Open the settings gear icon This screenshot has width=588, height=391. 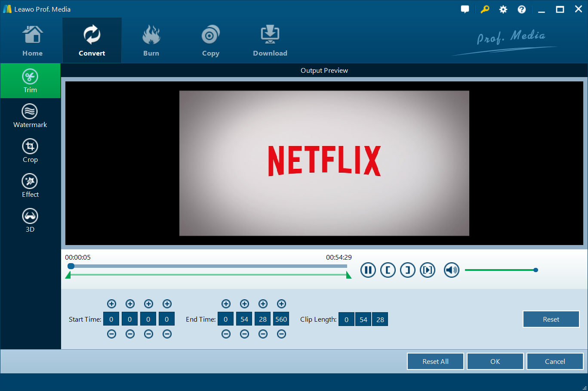503,9
